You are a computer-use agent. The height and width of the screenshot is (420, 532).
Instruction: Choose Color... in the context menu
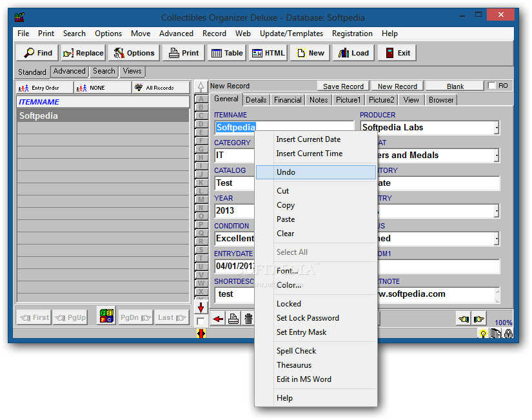pos(315,285)
